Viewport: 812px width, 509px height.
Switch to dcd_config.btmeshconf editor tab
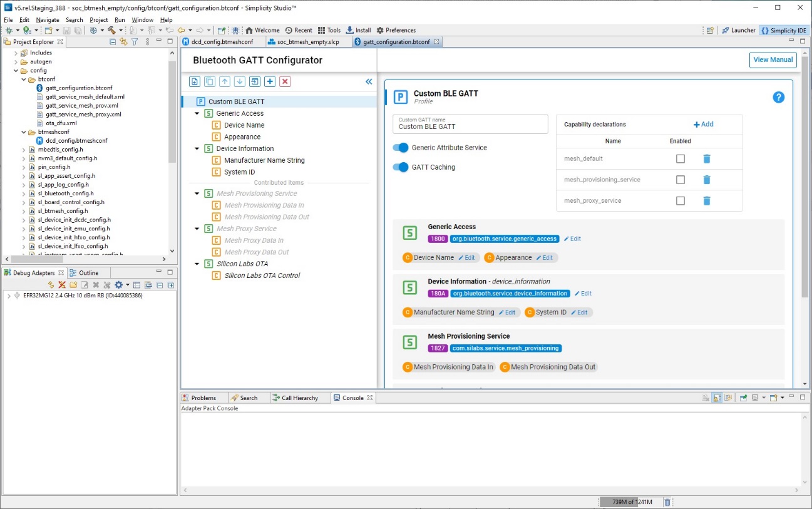point(222,42)
